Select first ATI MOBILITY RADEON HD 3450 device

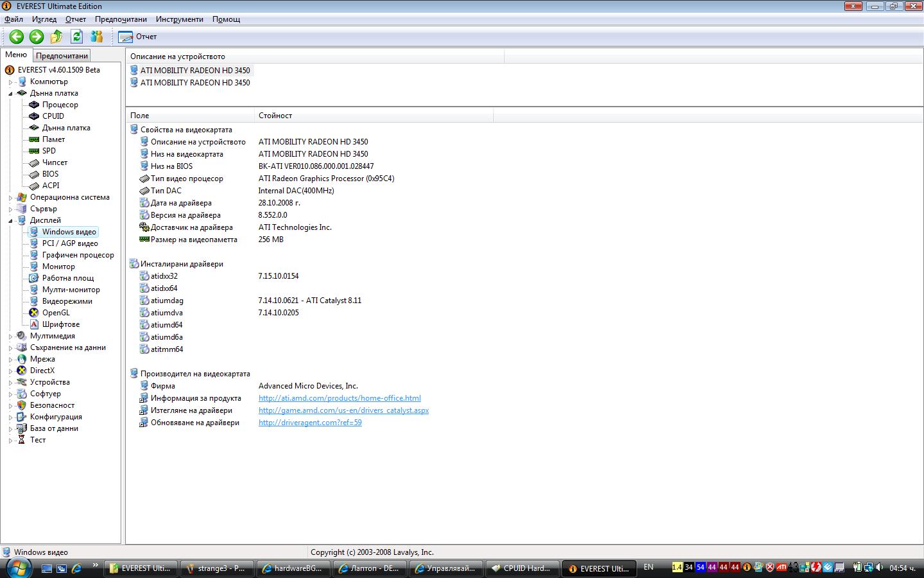coord(195,71)
